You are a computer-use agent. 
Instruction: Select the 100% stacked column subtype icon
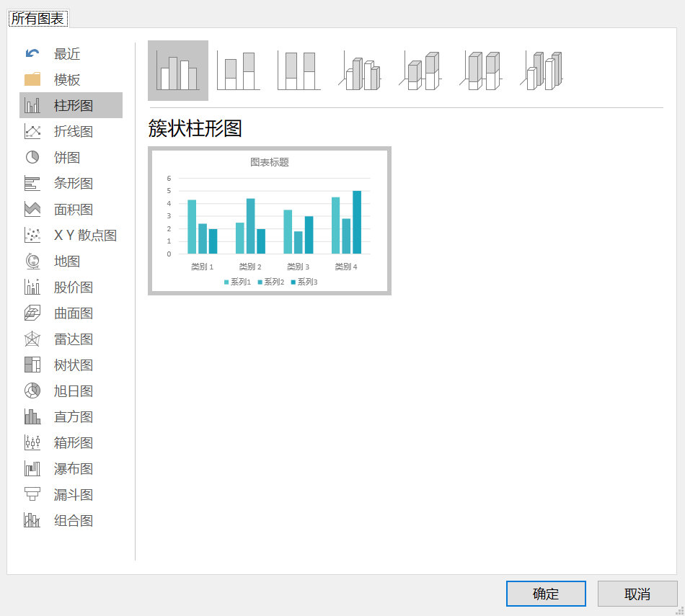(x=299, y=71)
